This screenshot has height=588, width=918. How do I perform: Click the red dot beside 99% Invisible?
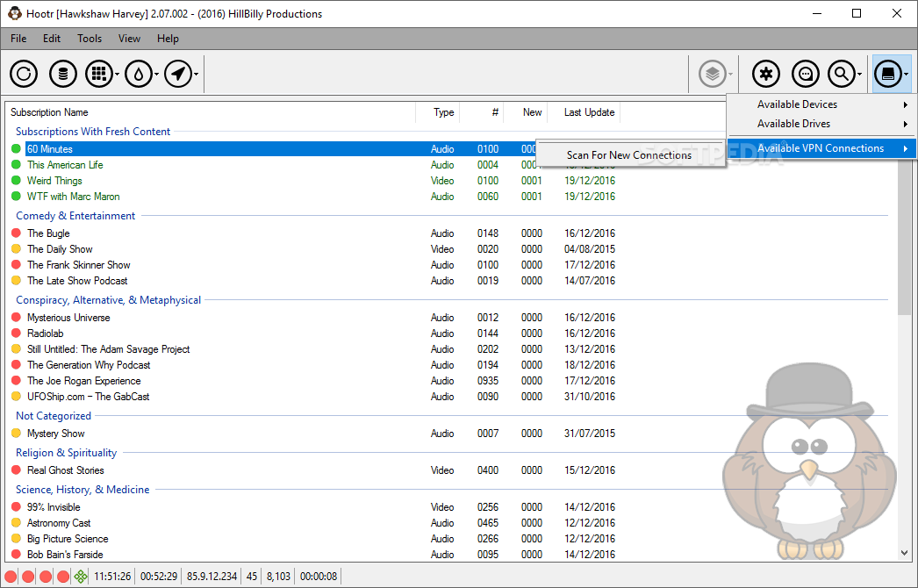click(17, 507)
